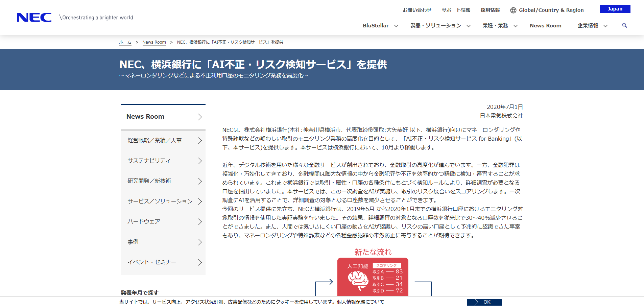Click OK on the cookie notice
The width and height of the screenshot is (644, 308).
(484, 302)
